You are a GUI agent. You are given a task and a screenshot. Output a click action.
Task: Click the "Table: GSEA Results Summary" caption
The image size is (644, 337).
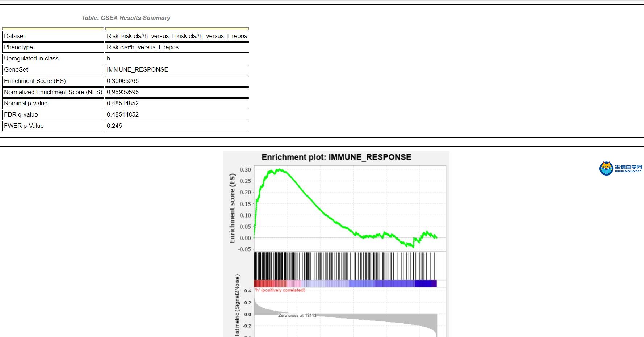pyautogui.click(x=126, y=18)
